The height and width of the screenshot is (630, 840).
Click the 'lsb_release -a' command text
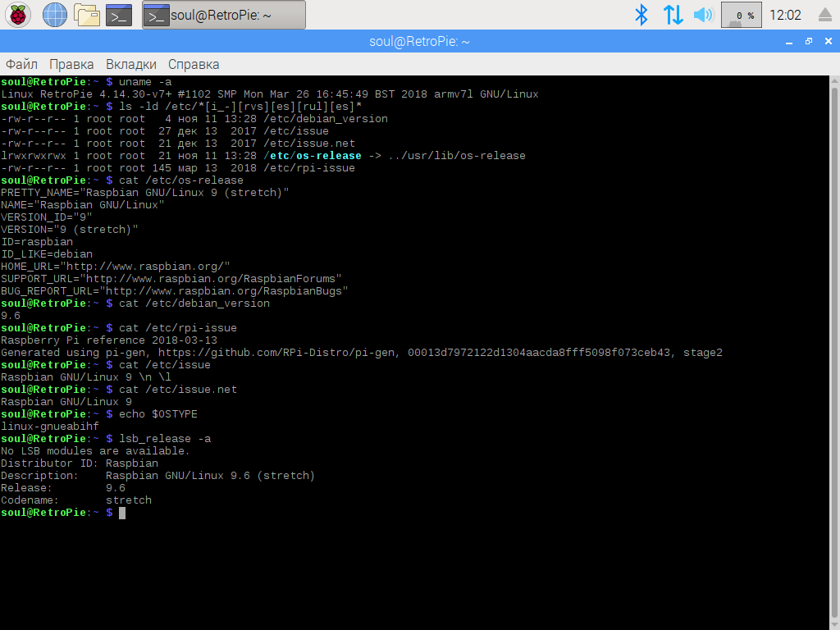click(165, 440)
